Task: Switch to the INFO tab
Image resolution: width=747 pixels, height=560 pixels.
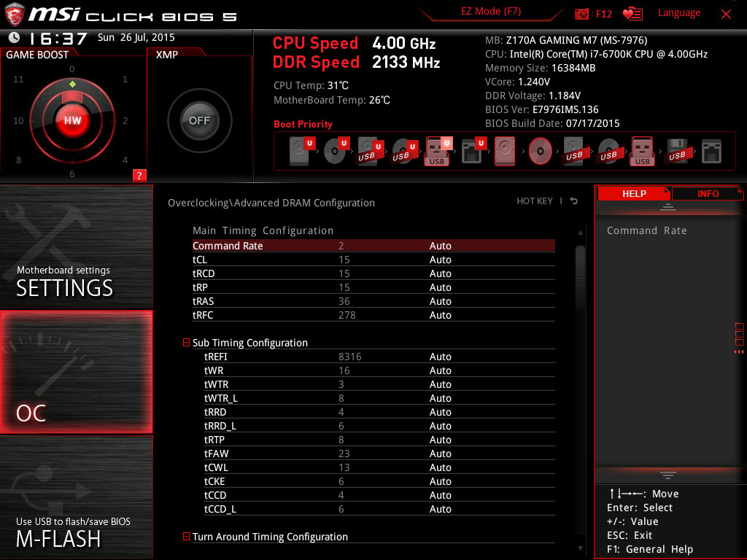Action: pos(708,193)
